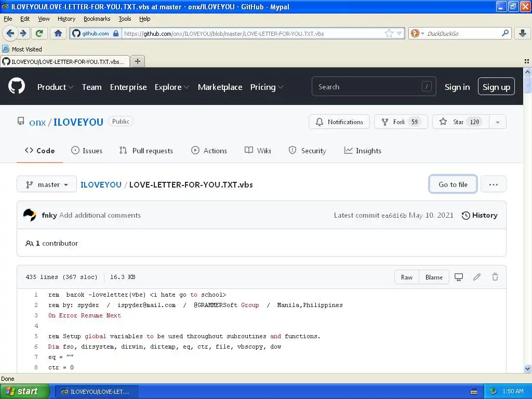Click the Notifications button
Image resolution: width=532 pixels, height=399 pixels.
(x=339, y=122)
